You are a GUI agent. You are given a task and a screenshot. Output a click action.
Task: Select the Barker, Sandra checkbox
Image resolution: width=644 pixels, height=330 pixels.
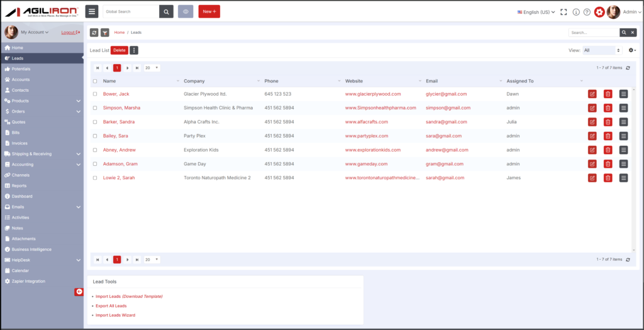(x=95, y=122)
